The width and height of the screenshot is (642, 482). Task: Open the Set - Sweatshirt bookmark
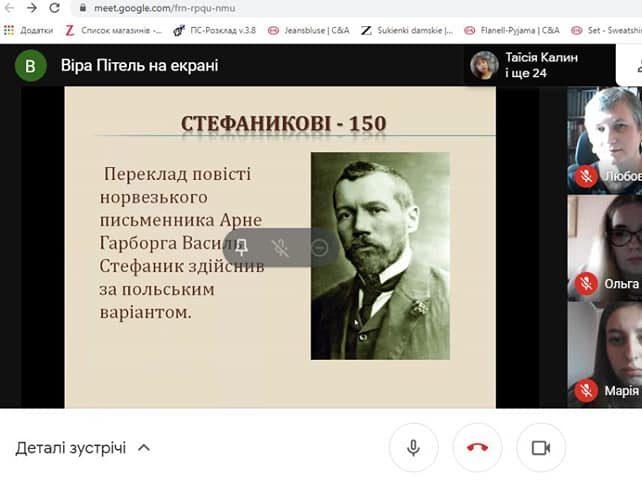point(606,30)
